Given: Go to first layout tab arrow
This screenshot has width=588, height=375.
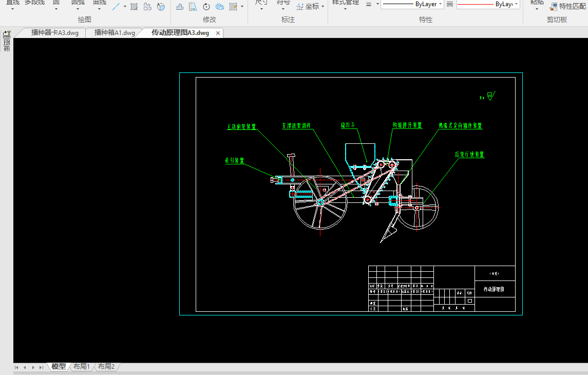Looking at the screenshot, I should (x=16, y=367).
